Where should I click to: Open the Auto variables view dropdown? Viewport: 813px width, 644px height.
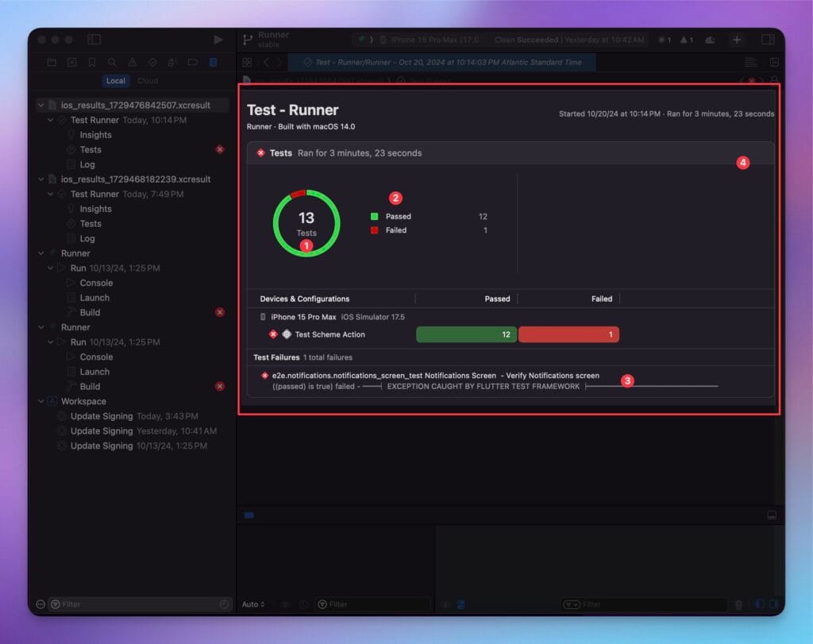tap(253, 604)
